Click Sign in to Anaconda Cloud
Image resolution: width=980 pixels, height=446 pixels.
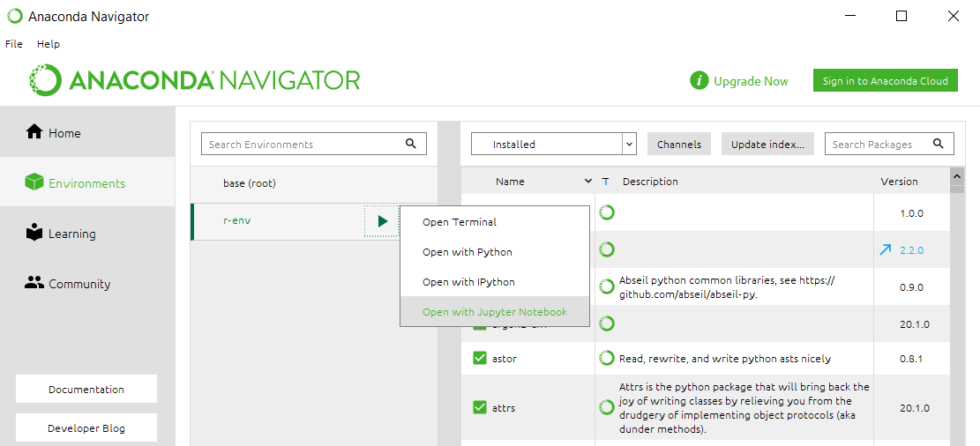tap(885, 80)
